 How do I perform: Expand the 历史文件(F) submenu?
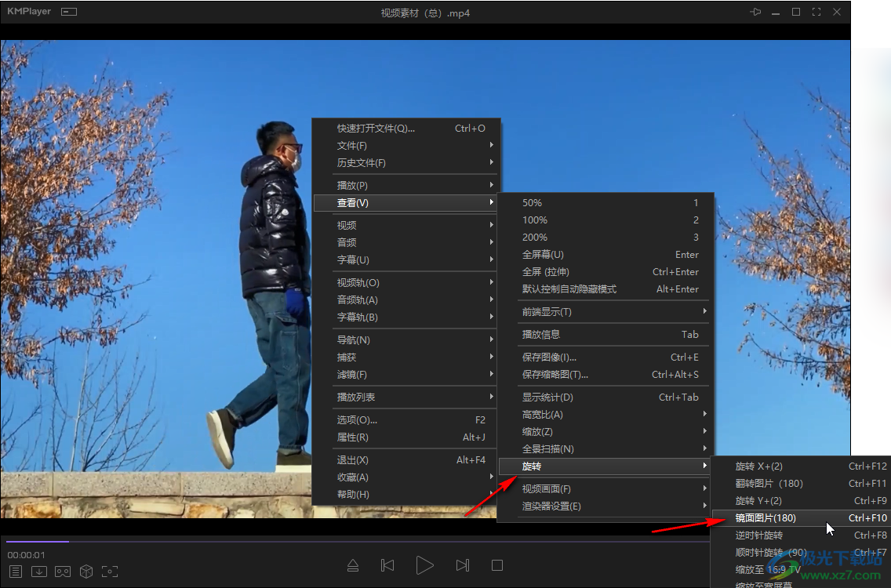click(405, 163)
